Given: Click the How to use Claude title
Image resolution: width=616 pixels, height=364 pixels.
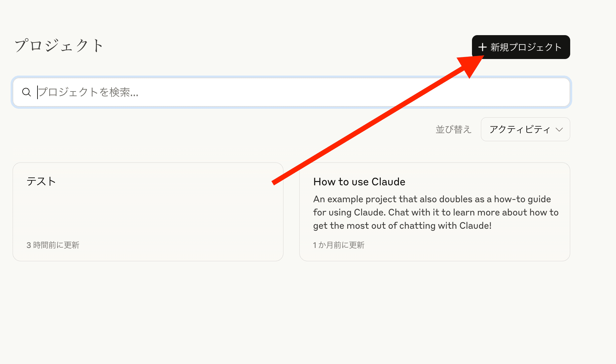Looking at the screenshot, I should coord(359,182).
